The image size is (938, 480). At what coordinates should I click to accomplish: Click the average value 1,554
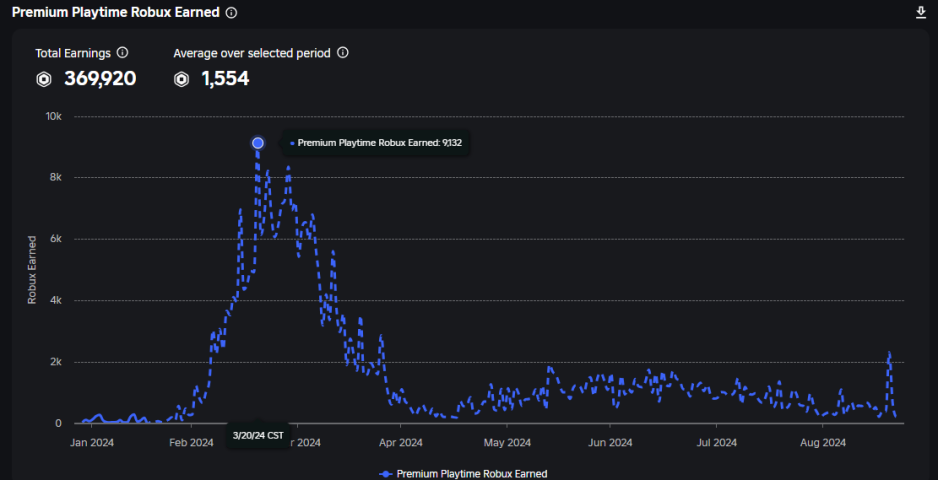tap(225, 80)
